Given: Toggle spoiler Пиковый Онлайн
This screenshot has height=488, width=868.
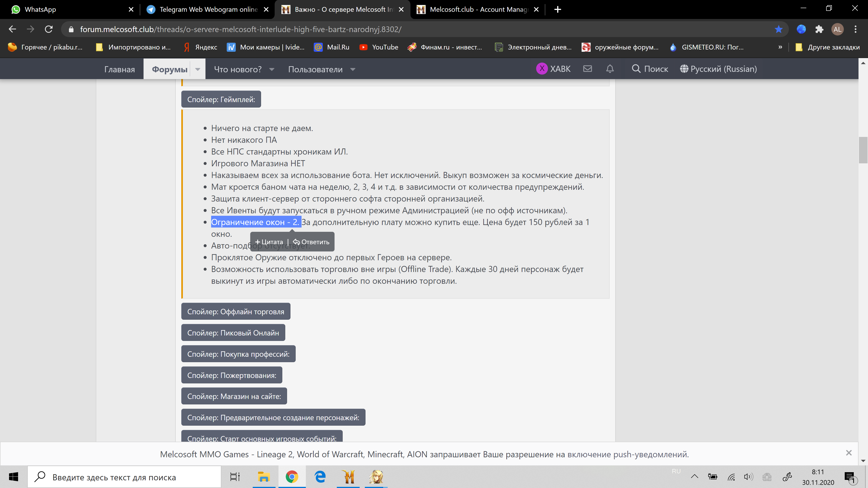Looking at the screenshot, I should coord(233,333).
